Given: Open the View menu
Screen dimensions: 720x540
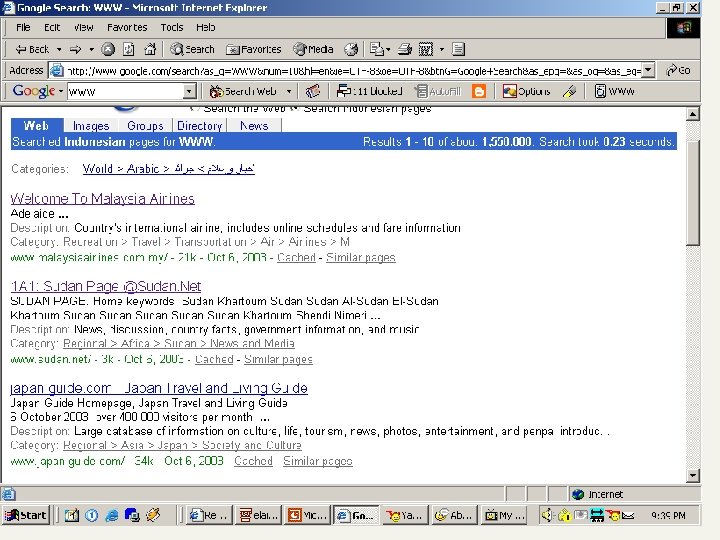Looking at the screenshot, I should point(83,28).
